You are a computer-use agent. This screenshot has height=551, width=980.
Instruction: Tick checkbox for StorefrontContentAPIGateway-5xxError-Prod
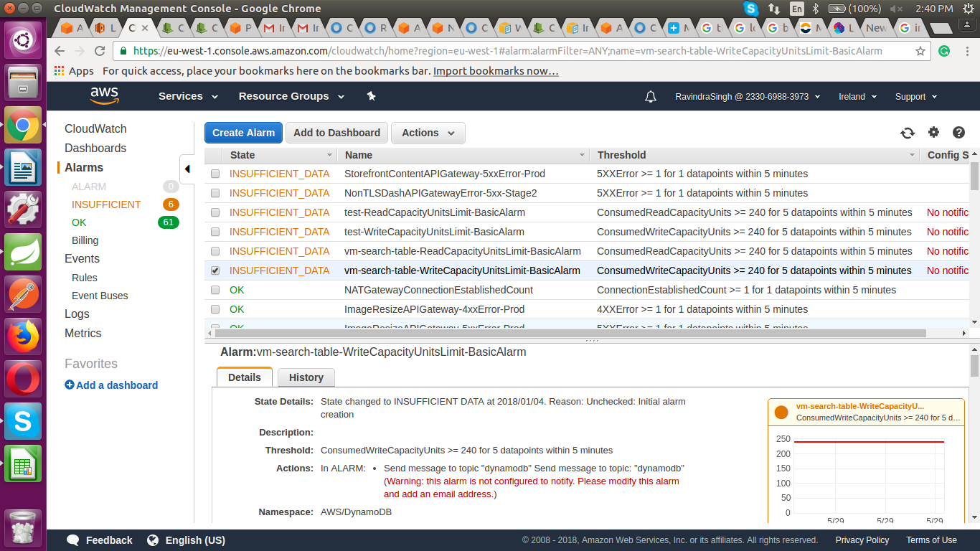click(215, 174)
